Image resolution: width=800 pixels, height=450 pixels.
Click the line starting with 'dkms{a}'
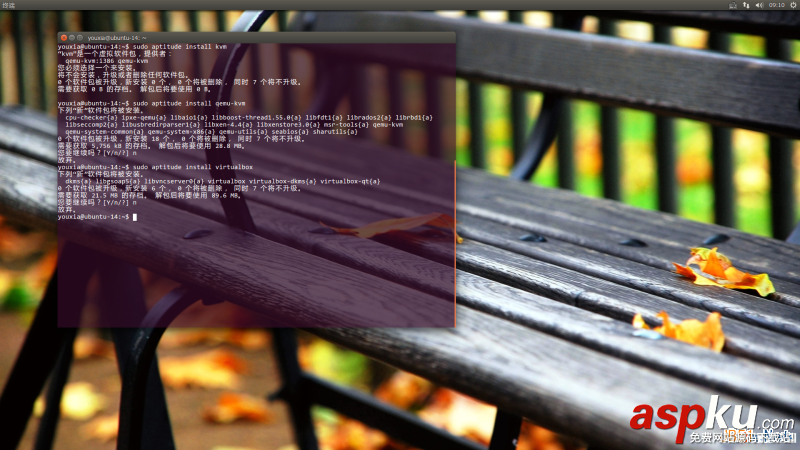point(222,181)
